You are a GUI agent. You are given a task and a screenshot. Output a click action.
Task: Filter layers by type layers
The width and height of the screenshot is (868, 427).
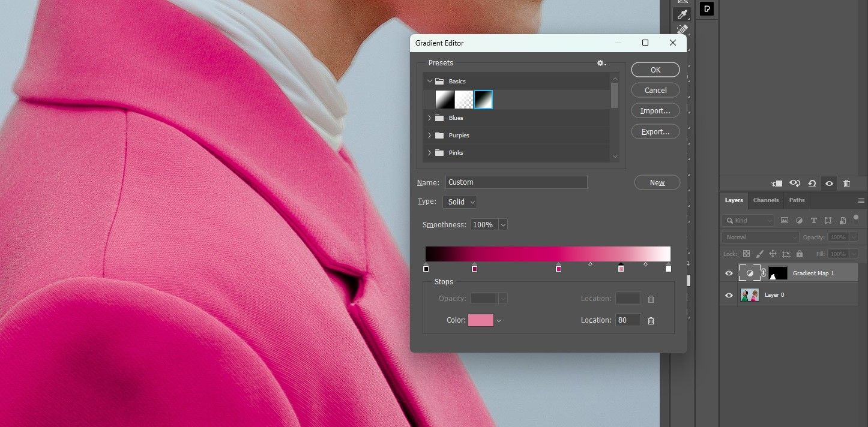click(x=813, y=221)
